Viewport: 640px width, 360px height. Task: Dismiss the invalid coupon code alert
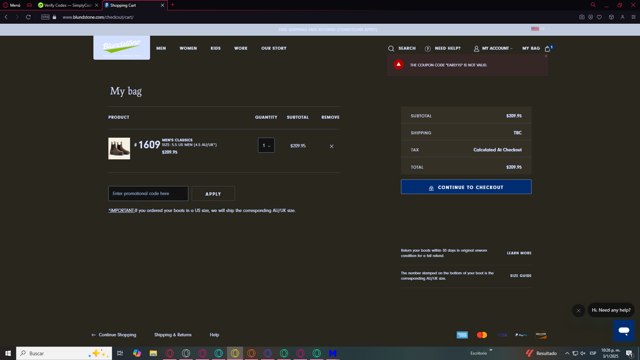[546, 56]
